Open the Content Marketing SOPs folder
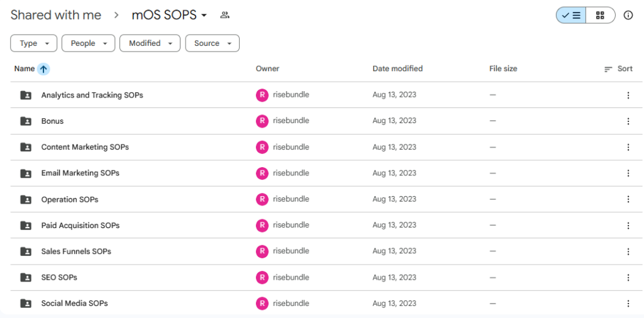 pyautogui.click(x=85, y=147)
